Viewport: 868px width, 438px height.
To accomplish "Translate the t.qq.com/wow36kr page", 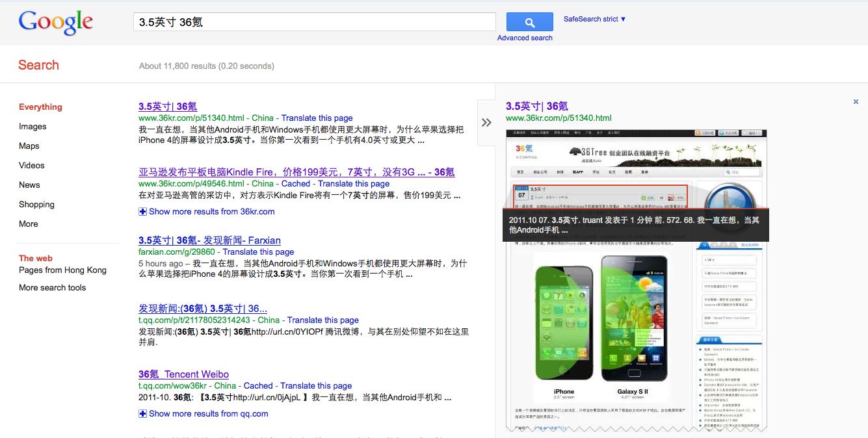I will [316, 385].
